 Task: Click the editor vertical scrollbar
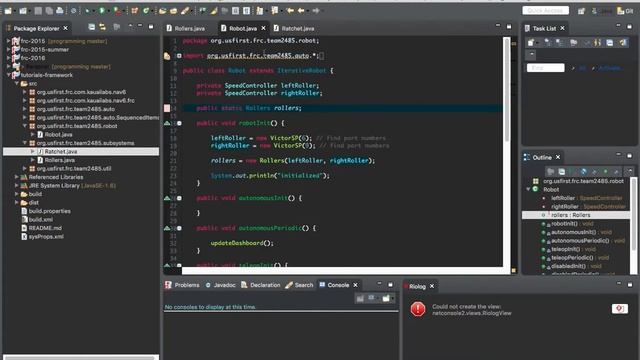pos(507,90)
